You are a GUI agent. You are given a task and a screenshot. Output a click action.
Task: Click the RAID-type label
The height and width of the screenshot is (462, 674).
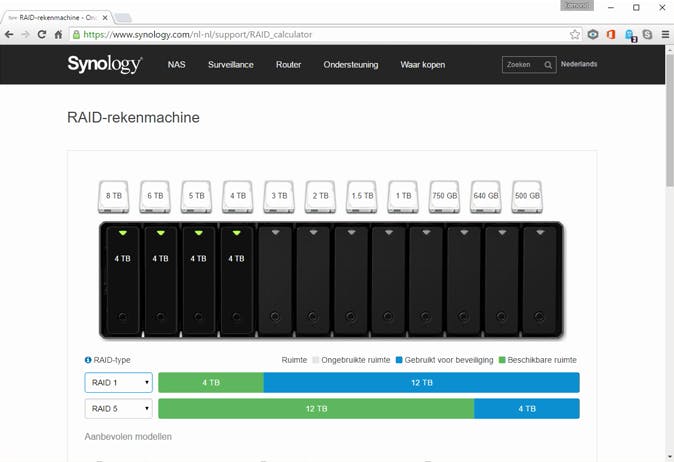(x=112, y=360)
